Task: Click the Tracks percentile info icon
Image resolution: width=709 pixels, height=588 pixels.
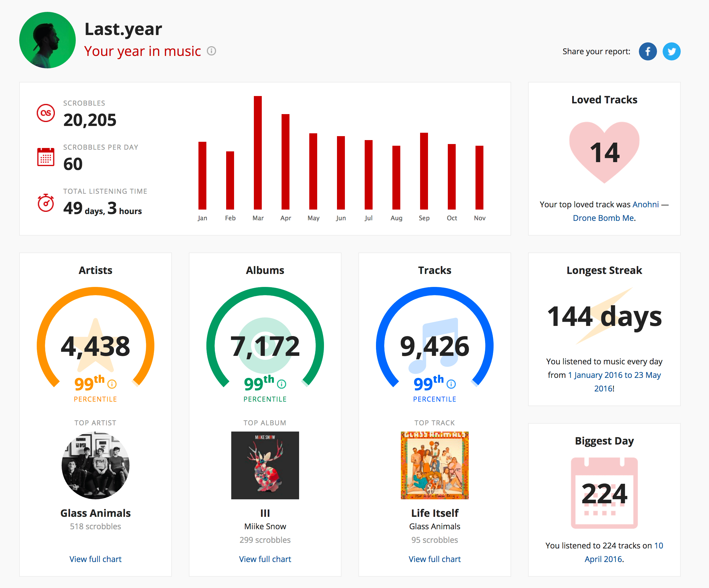Action: pos(451,384)
